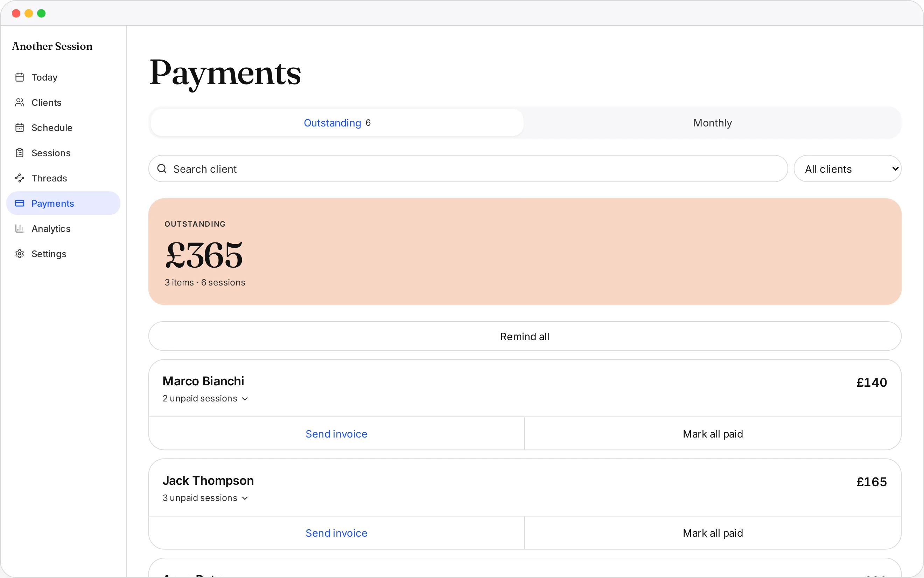Click the Remind all button
The height and width of the screenshot is (578, 924).
tap(525, 336)
